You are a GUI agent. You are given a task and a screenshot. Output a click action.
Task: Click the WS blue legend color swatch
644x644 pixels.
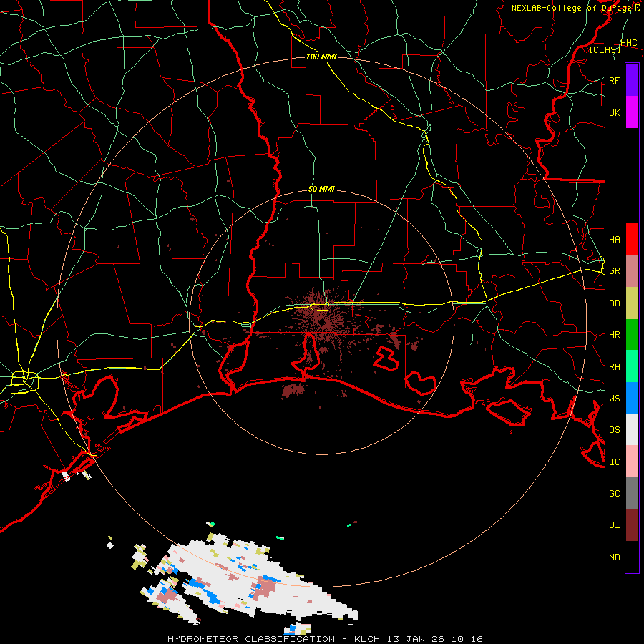coord(632,398)
